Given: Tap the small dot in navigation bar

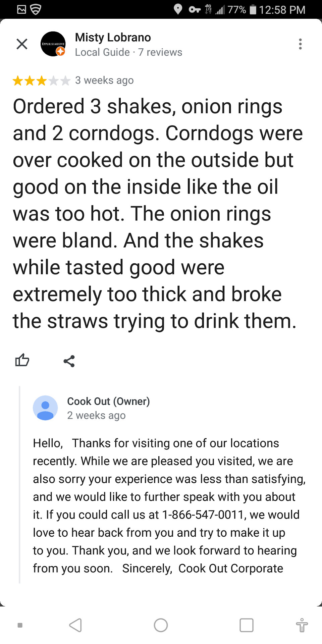Looking at the screenshot, I should pos(20,625).
